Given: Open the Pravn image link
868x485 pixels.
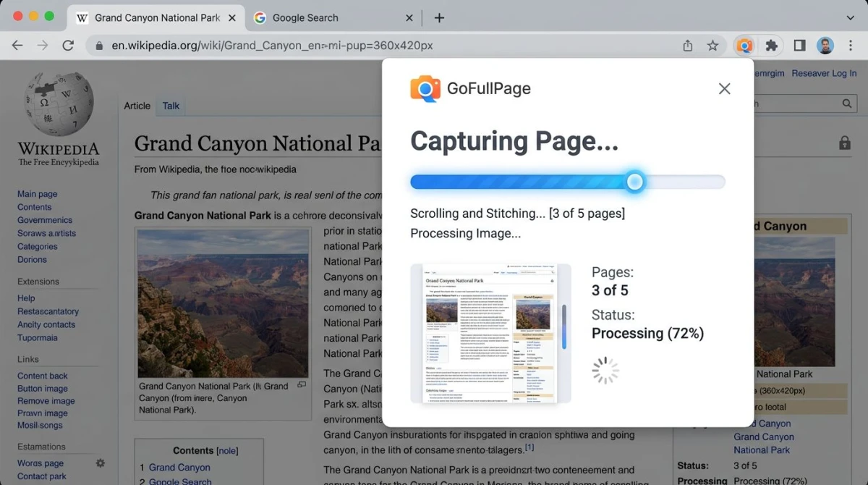Looking at the screenshot, I should tap(43, 413).
